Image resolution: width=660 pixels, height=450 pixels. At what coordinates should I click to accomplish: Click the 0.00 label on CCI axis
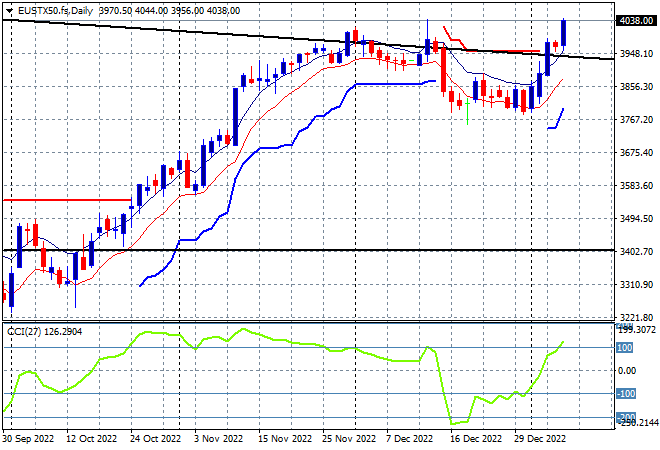627,371
